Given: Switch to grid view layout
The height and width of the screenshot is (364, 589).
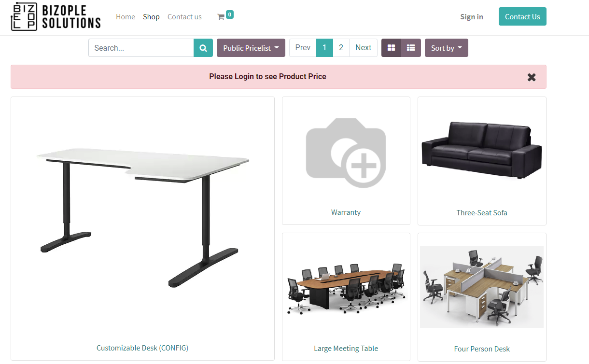Looking at the screenshot, I should [392, 48].
